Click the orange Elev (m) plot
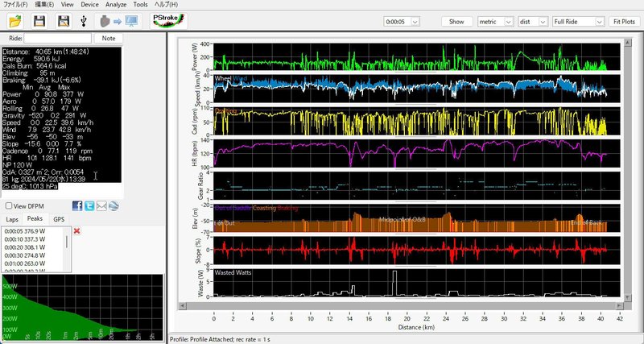This screenshot has height=344, width=644. pos(417,218)
